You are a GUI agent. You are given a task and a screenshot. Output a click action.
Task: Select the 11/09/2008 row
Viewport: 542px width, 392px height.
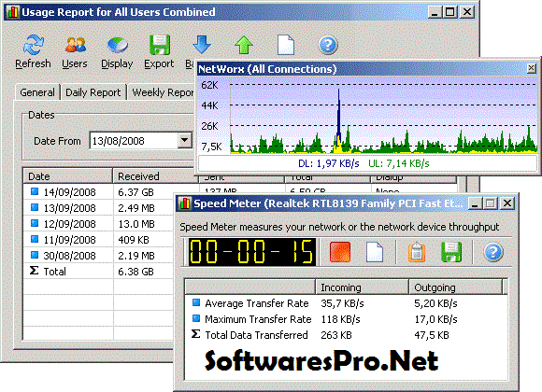[x=98, y=240]
